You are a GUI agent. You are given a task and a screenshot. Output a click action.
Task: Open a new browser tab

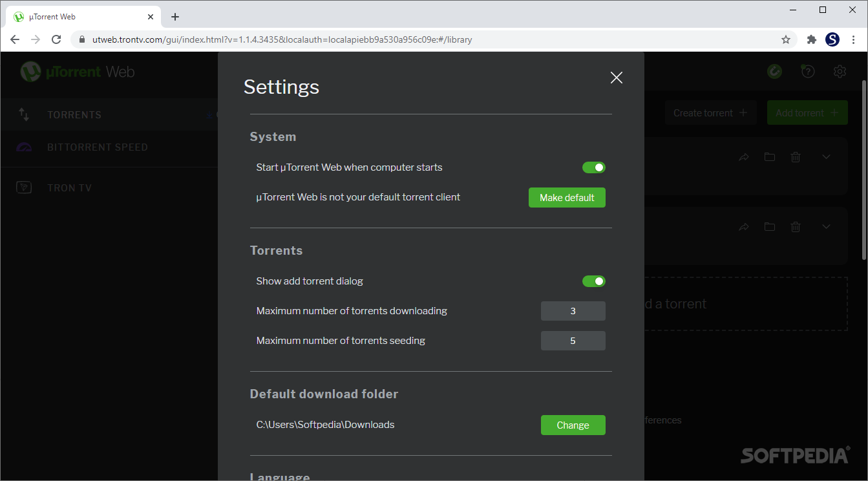coord(175,17)
